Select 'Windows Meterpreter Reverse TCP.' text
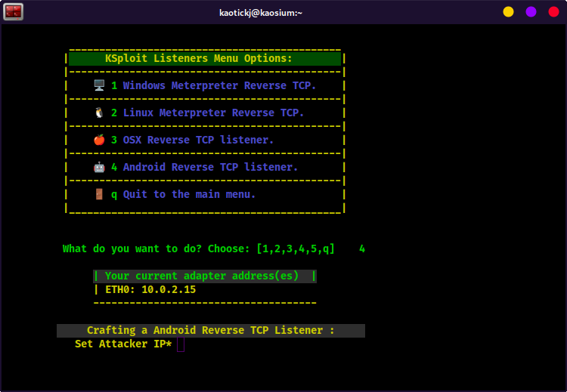Screen dimensions: 567x392 (x=219, y=85)
